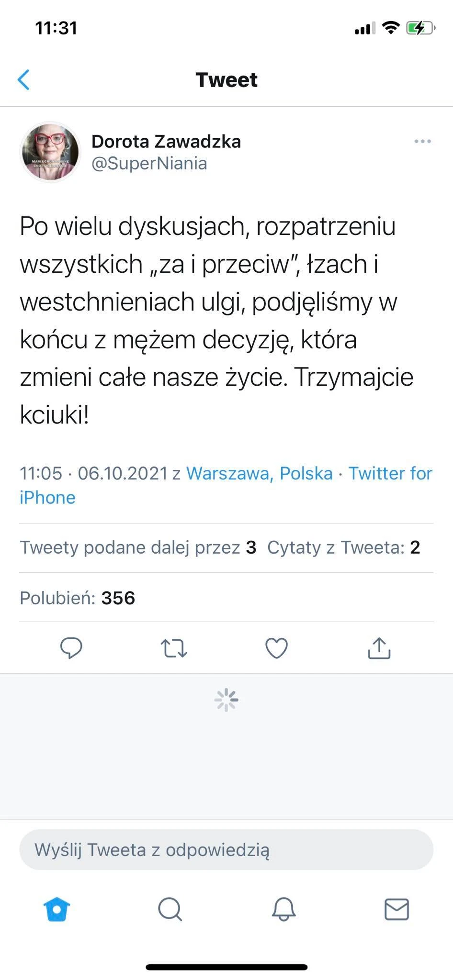Tap the reply field "Wyślij Tweeta z odpowiedzią"
This screenshot has height=980, width=453.
(226, 850)
